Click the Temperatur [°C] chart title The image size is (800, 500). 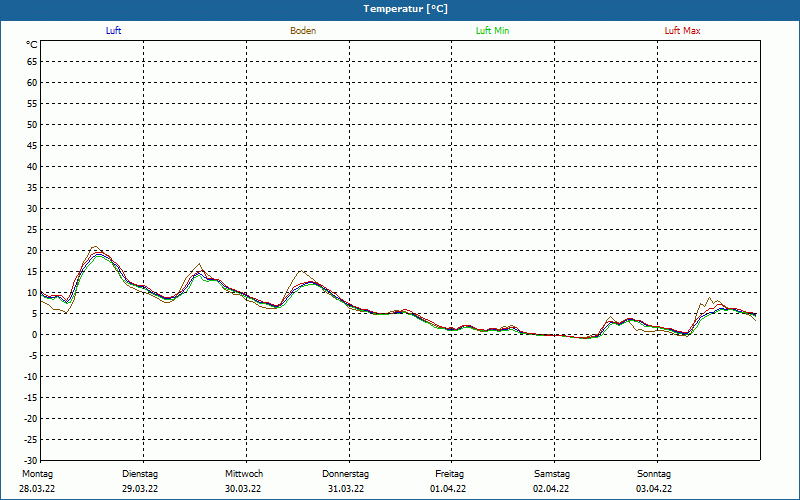click(406, 9)
